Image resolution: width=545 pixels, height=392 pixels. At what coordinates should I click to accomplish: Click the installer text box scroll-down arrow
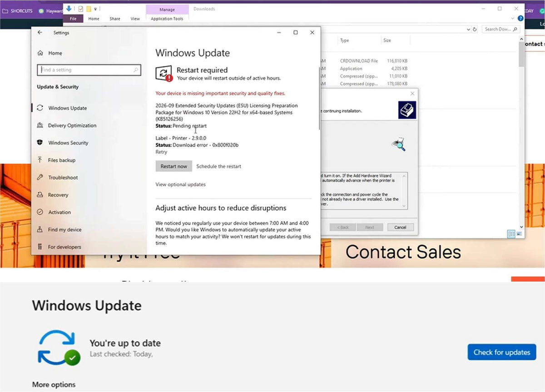(405, 206)
